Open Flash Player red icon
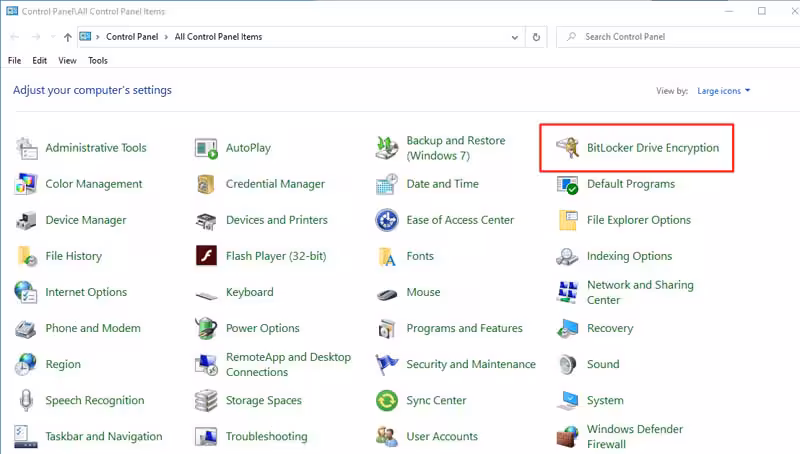The image size is (800, 454). pos(206,256)
